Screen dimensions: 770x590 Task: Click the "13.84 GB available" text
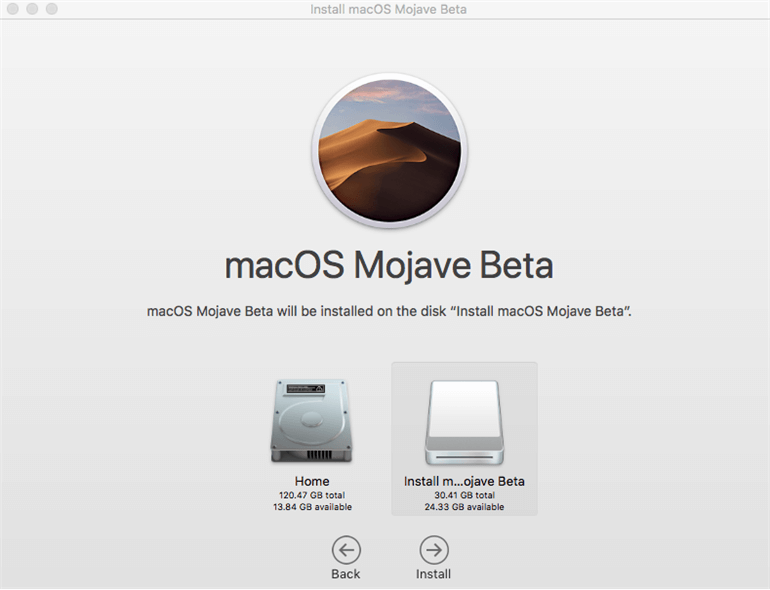pyautogui.click(x=312, y=507)
